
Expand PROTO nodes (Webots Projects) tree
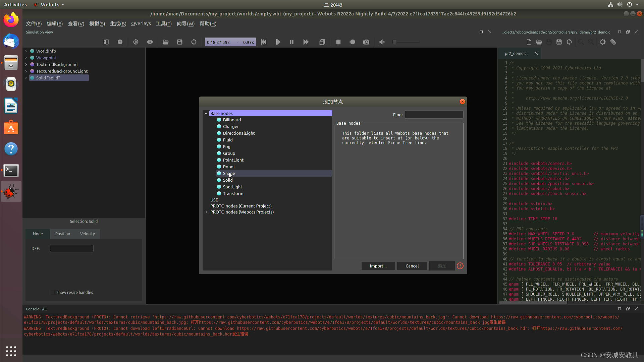pos(206,212)
